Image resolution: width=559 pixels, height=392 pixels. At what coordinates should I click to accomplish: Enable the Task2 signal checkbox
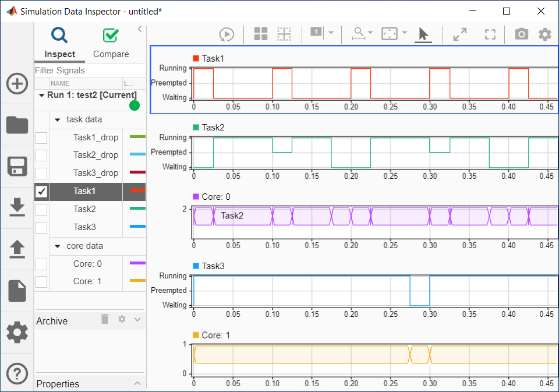point(41,209)
